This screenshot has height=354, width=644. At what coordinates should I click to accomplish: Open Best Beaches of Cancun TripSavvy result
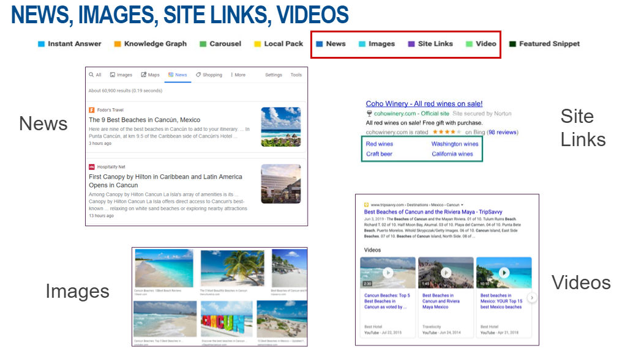[433, 212]
